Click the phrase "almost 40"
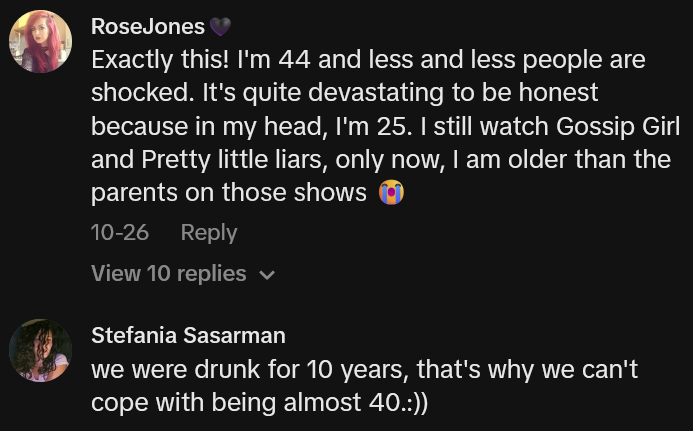Image resolution: width=693 pixels, height=431 pixels. click(x=325, y=403)
